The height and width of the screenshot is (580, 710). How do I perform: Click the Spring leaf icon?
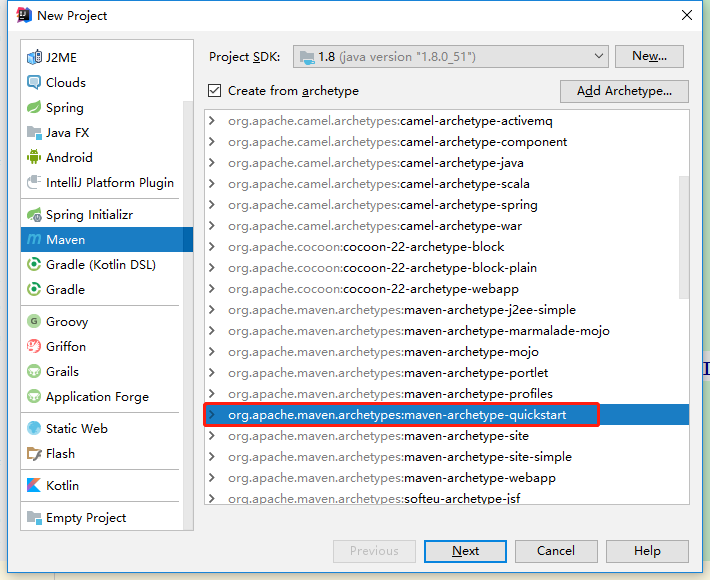tap(34, 107)
